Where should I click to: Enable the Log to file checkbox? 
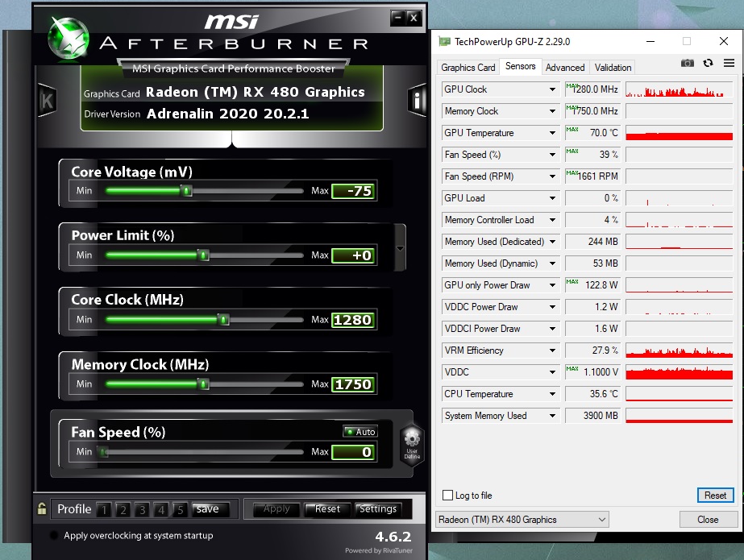[447, 495]
